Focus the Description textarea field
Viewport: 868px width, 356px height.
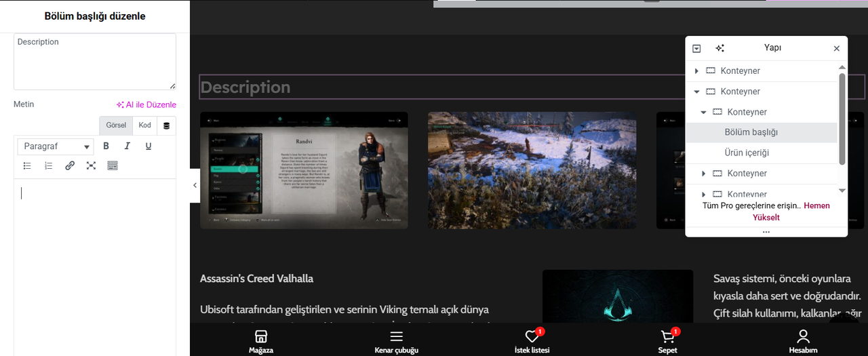click(95, 62)
